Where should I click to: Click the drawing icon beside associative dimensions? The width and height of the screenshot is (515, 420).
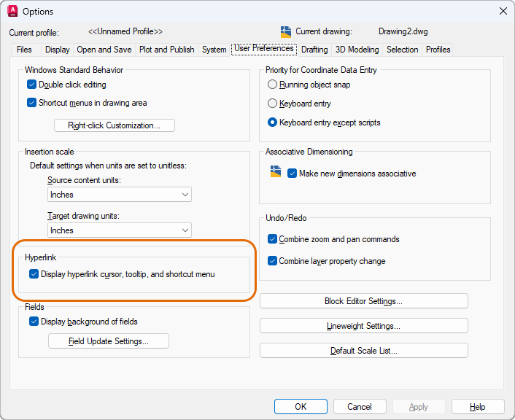point(275,172)
